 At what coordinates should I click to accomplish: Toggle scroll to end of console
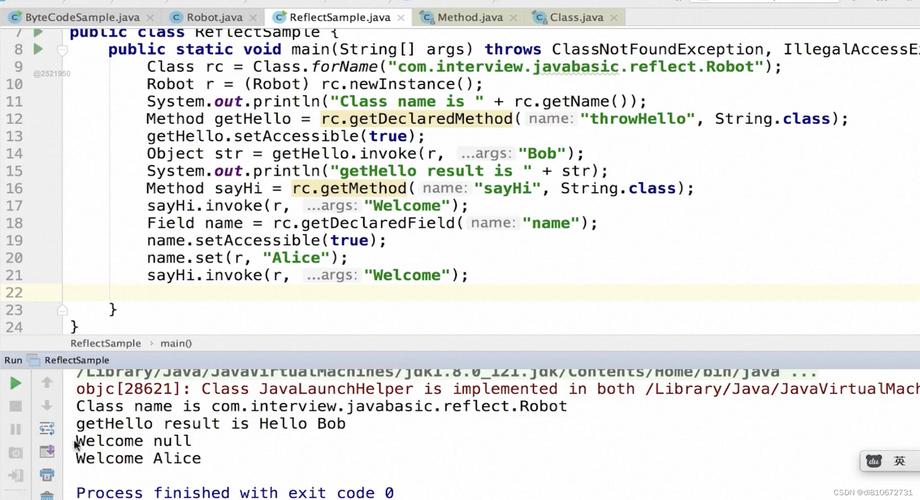(x=47, y=452)
